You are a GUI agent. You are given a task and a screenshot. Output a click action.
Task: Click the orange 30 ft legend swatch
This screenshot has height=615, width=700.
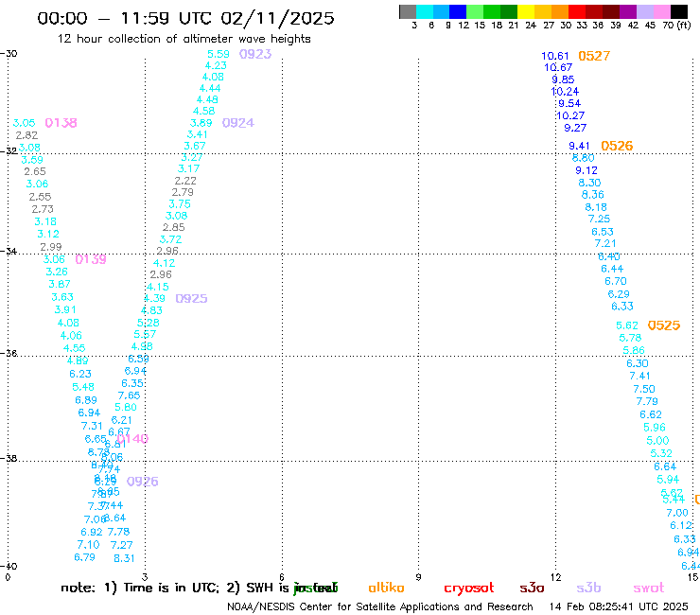coord(560,11)
